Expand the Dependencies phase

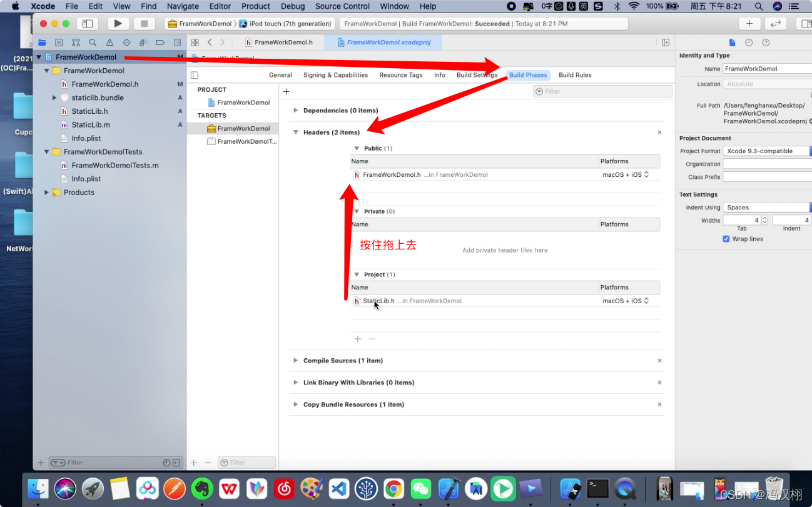(x=295, y=111)
